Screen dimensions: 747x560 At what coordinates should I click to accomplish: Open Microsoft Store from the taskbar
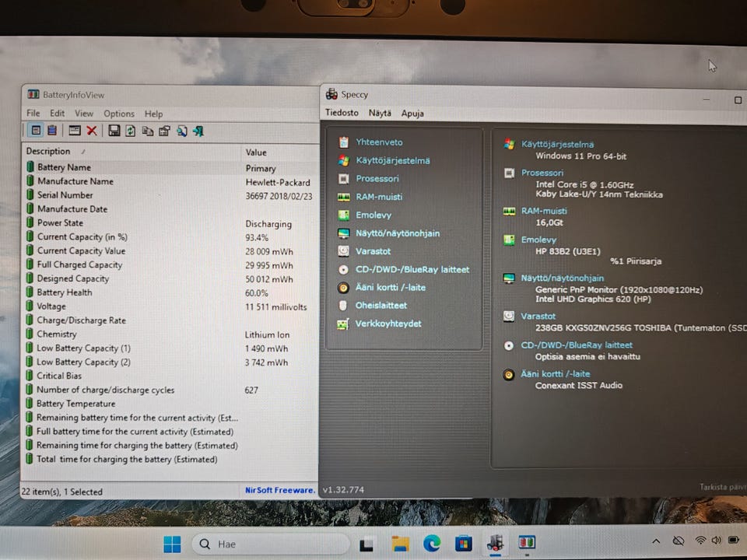[463, 543]
